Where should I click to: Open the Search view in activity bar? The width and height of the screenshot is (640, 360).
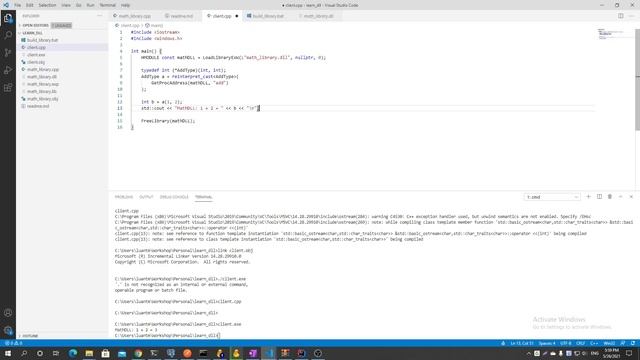click(x=8, y=35)
